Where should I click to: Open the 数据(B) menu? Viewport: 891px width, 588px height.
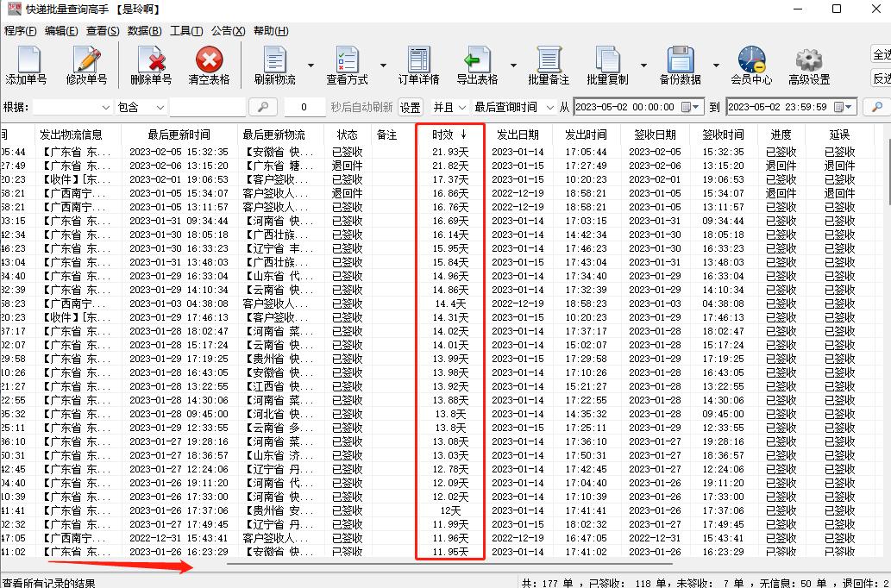point(144,30)
